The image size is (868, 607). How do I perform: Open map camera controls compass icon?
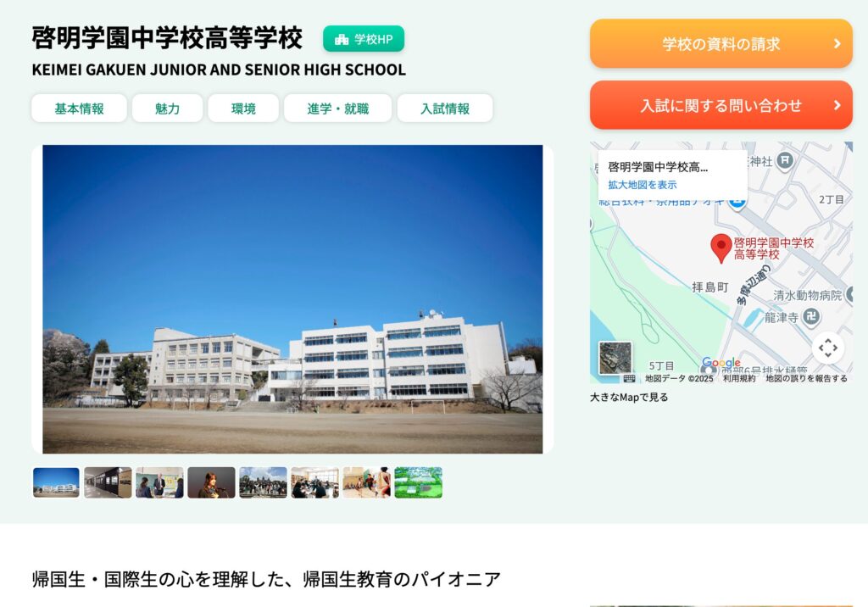point(827,348)
